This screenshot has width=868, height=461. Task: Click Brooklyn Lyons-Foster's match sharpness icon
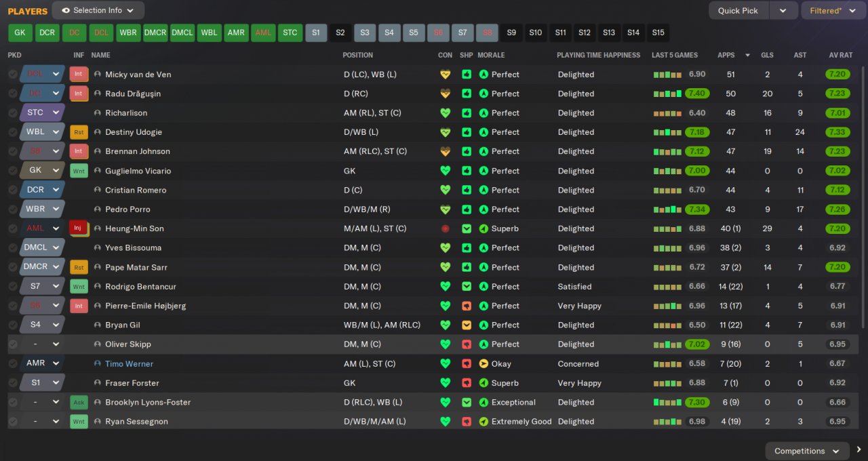pyautogui.click(x=467, y=402)
